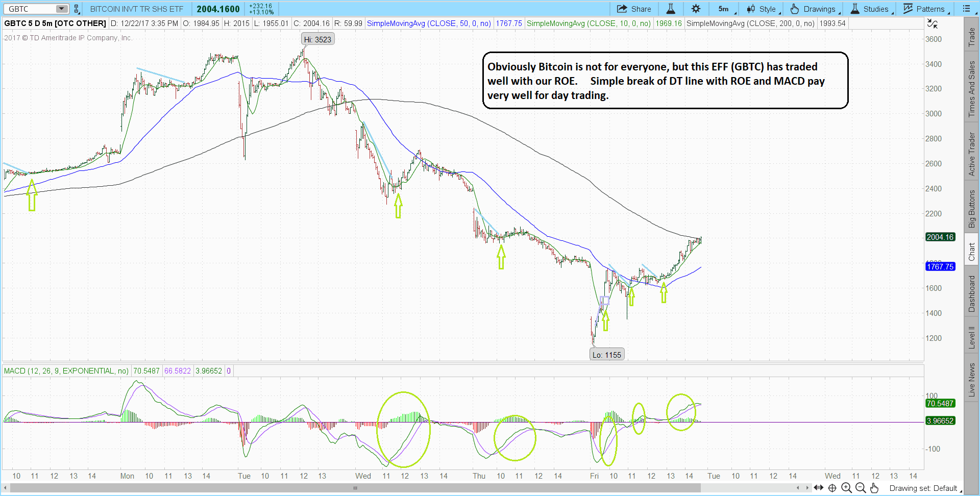
Task: Click the list menu icon at top right
Action: pos(966,9)
